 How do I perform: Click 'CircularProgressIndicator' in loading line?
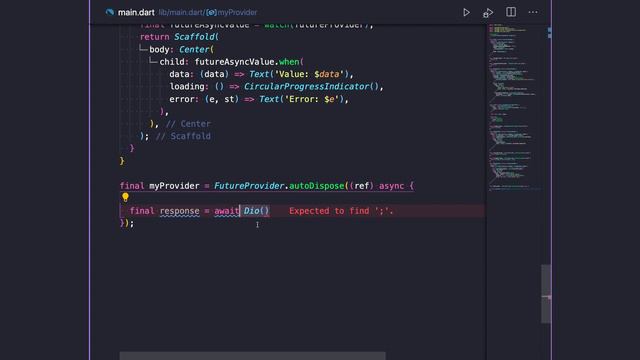pos(307,87)
